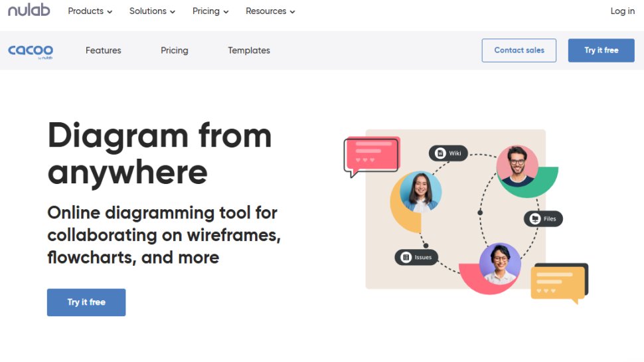Click the Contact sales button
The image size is (644, 362).
click(519, 50)
